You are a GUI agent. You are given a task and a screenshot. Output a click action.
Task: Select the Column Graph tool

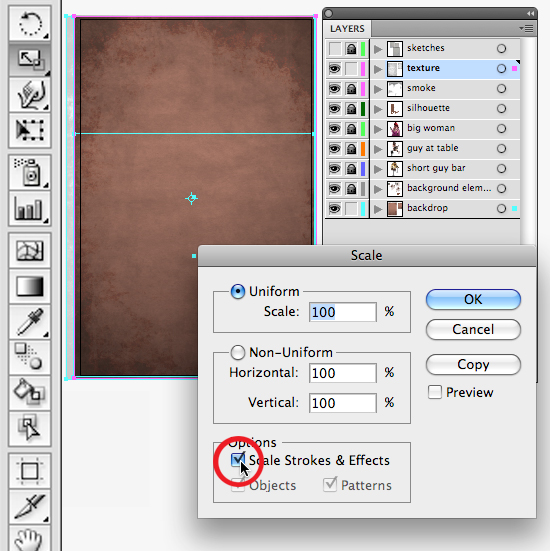click(x=30, y=208)
